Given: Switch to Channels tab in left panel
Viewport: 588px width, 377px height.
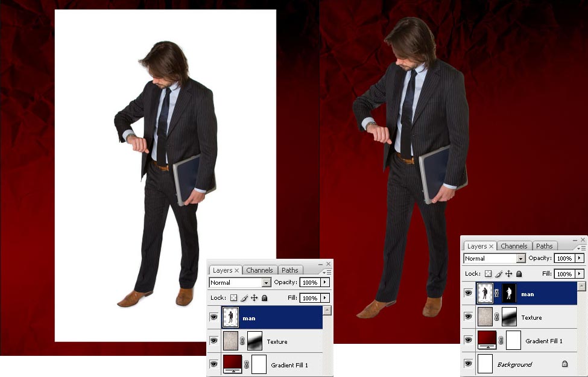Looking at the screenshot, I should click(259, 270).
